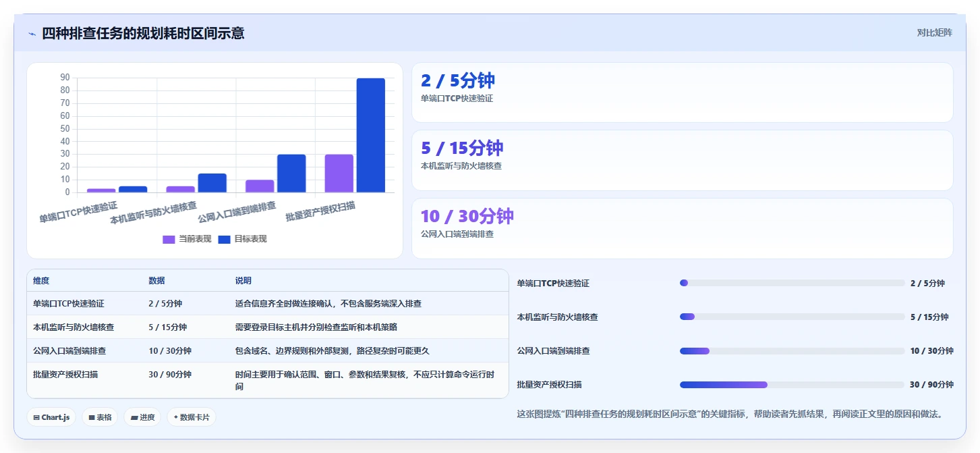Image resolution: width=980 pixels, height=453 pixels.
Task: Click progress value 10 / 30分钟
Action: [932, 351]
